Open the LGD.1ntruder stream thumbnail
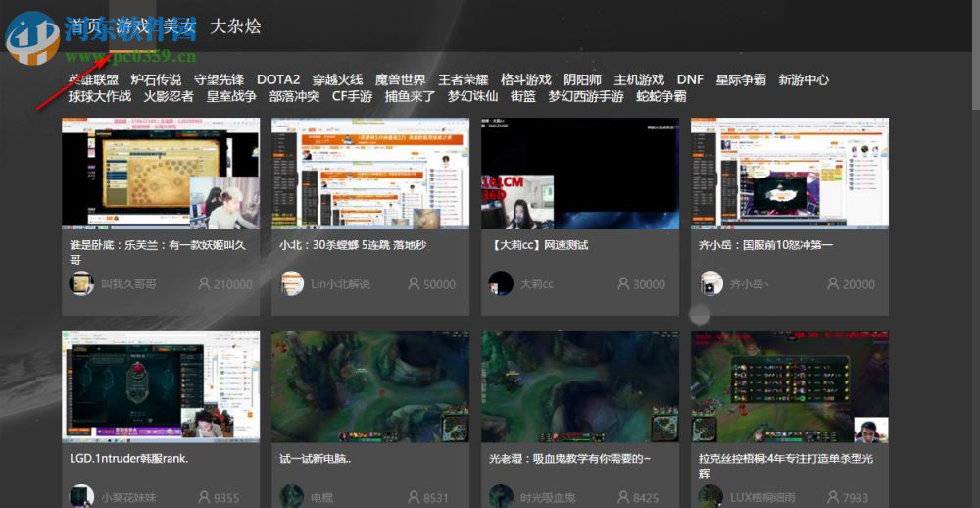The image size is (980, 508). pyautogui.click(x=161, y=387)
